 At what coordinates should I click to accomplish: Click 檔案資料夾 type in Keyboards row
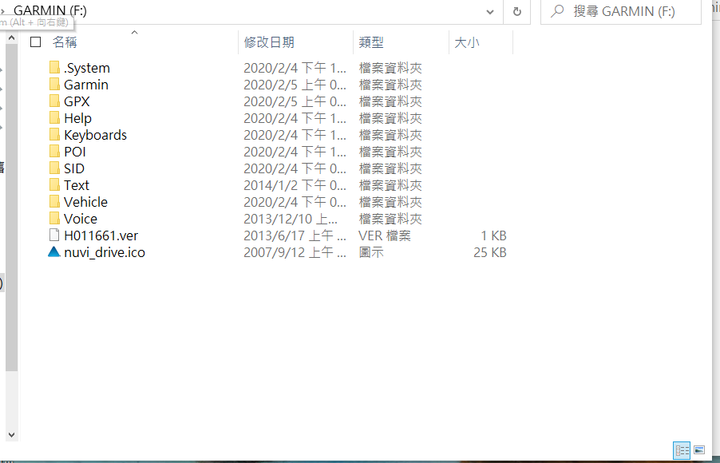[x=390, y=135]
